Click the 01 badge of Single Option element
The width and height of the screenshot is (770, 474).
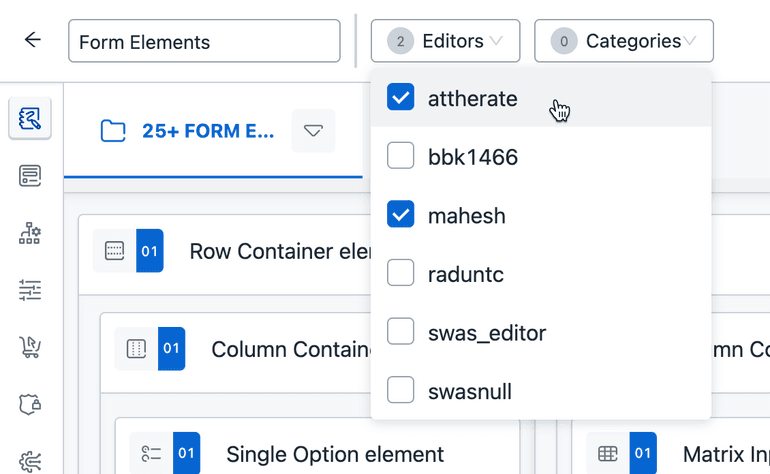coord(187,453)
